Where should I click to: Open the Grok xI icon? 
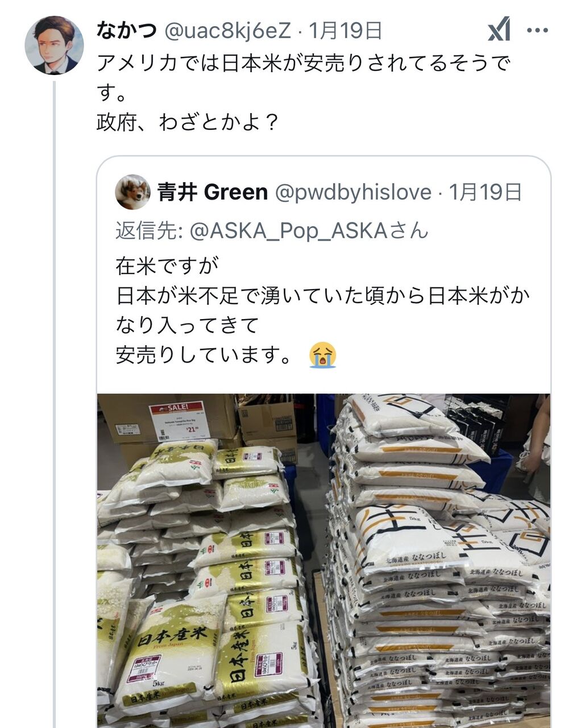(499, 30)
